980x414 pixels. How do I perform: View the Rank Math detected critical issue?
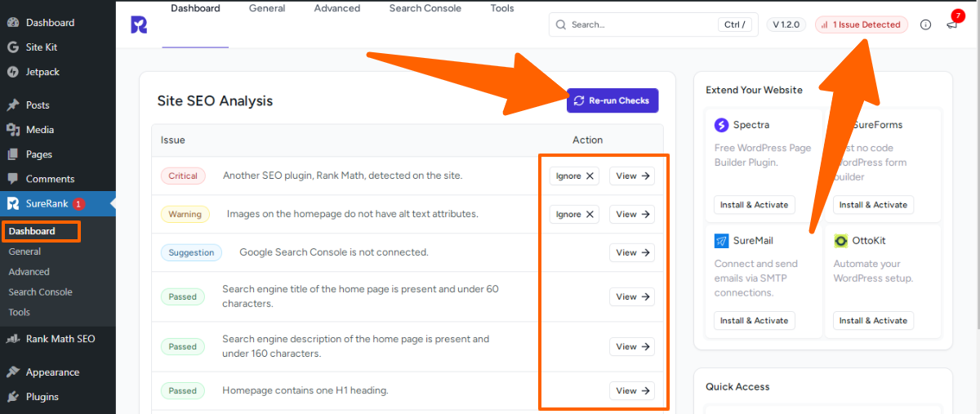[x=632, y=176]
